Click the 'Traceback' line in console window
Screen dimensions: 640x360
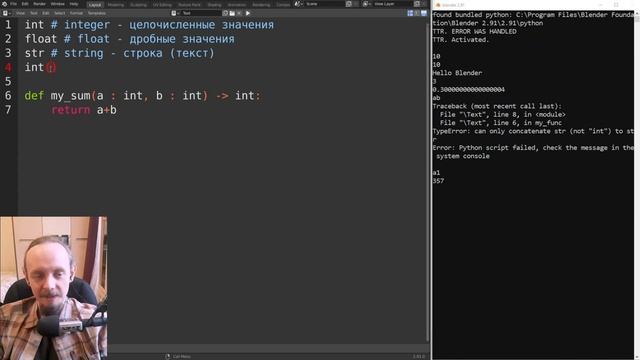[x=497, y=106]
